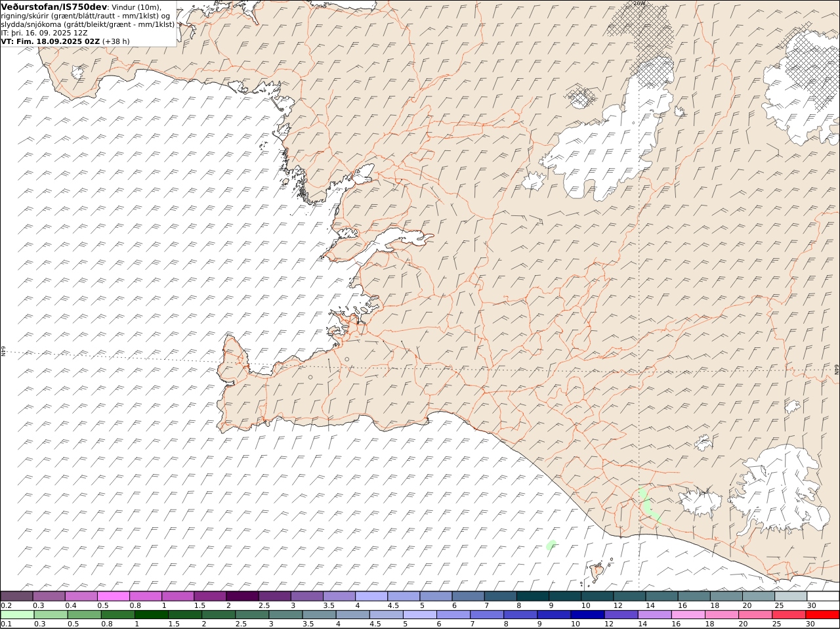The width and height of the screenshot is (840, 629).
Task: Click the Veðurstofan/IS750dev map title
Action: coord(54,7)
